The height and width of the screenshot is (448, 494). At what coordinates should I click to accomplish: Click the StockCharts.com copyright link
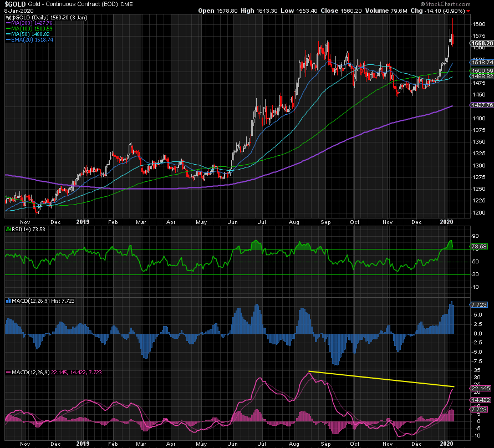[x=446, y=4]
